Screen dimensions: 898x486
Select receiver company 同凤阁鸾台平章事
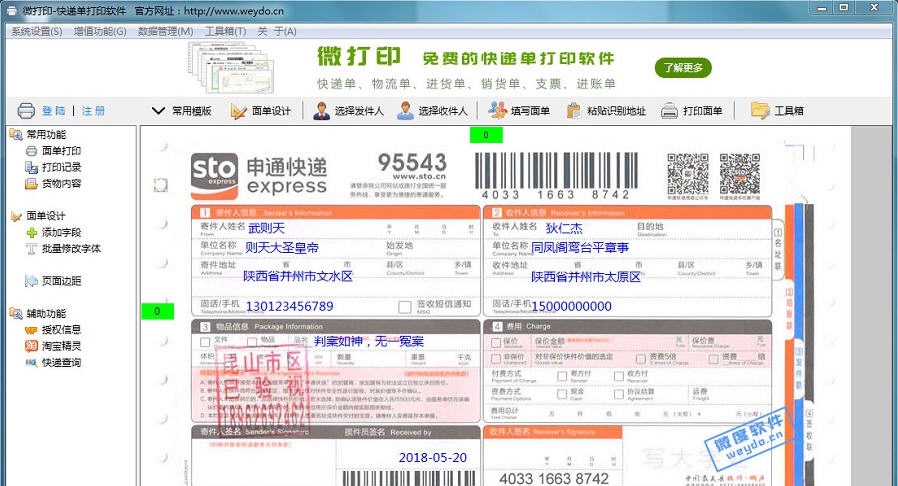[580, 247]
